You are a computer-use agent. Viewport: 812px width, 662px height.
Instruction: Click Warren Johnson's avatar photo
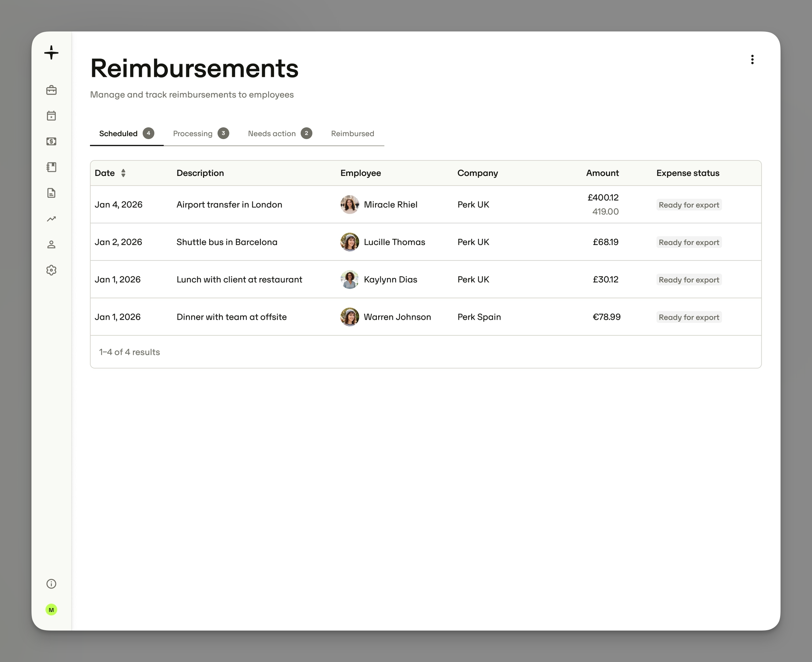click(350, 317)
